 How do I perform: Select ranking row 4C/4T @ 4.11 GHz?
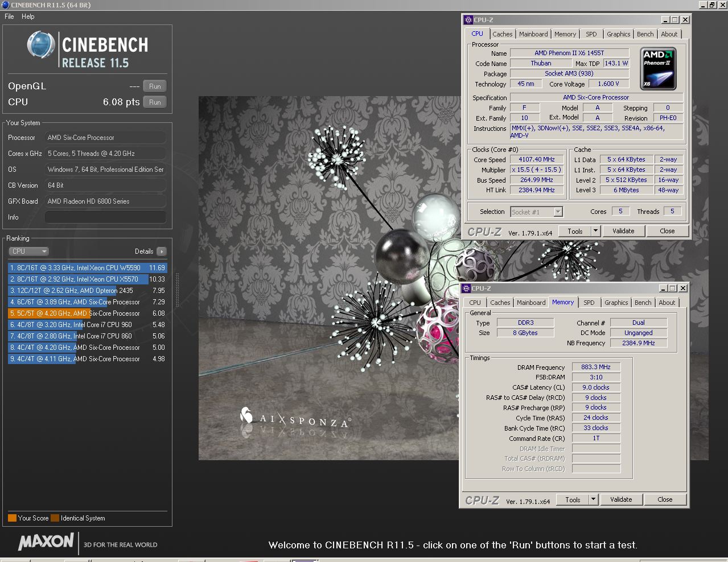88,359
